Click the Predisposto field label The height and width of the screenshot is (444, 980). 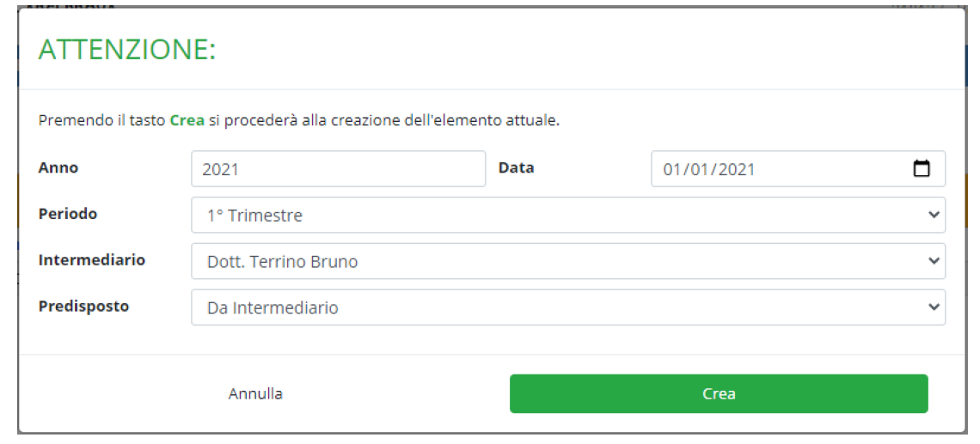83,306
